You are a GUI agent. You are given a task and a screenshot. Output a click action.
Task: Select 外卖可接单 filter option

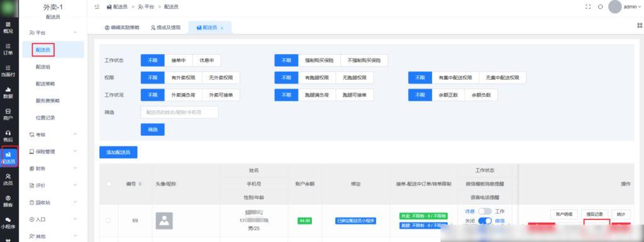point(221,95)
